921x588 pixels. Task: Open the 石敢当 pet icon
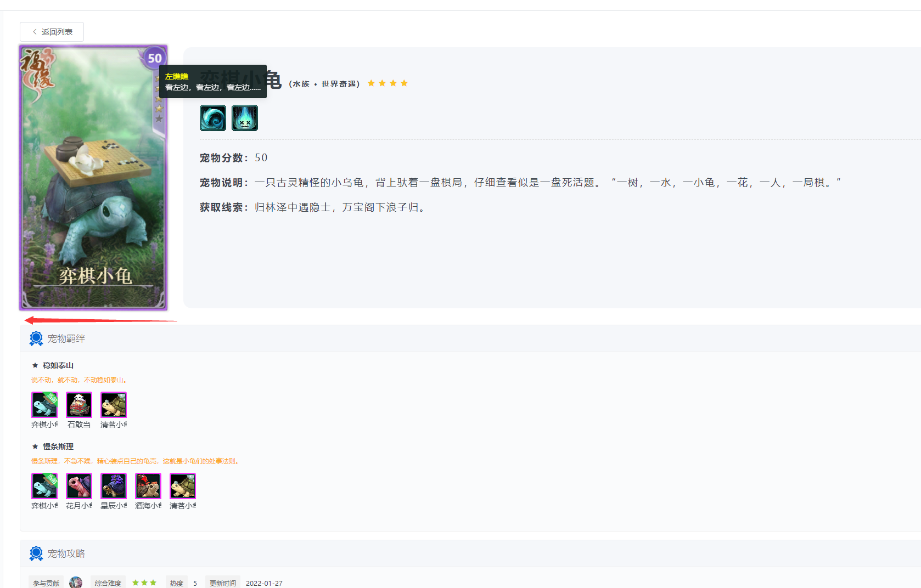coord(78,404)
